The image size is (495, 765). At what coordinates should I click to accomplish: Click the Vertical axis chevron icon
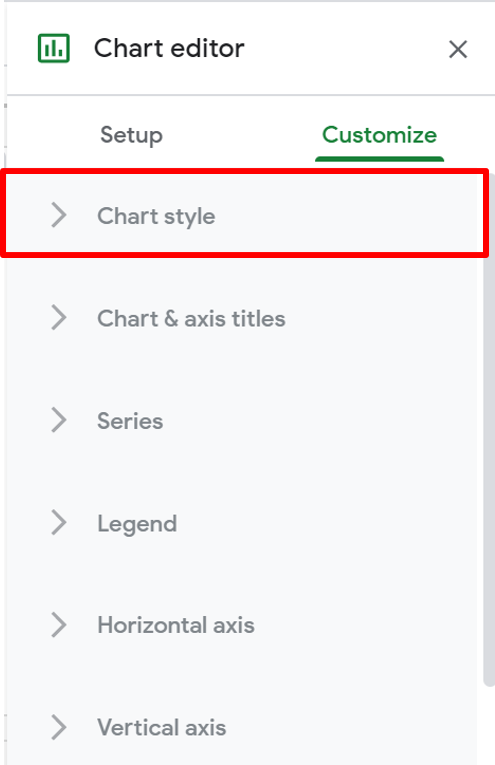click(59, 727)
